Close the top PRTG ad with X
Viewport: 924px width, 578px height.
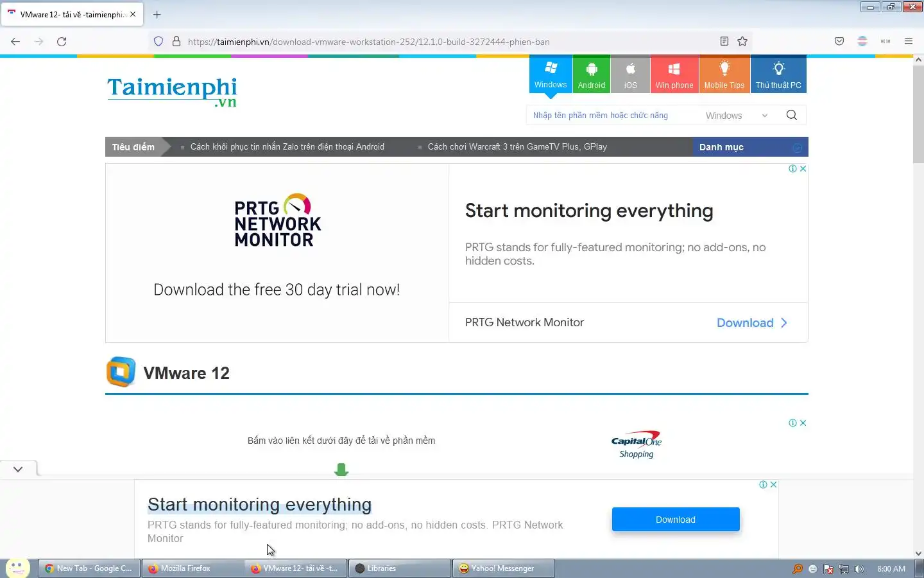pos(803,169)
